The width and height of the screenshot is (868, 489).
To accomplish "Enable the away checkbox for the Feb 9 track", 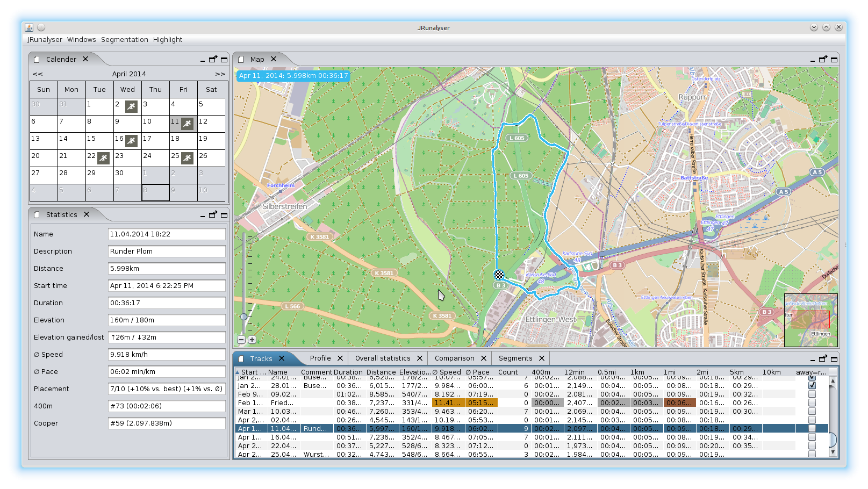I will click(x=812, y=394).
